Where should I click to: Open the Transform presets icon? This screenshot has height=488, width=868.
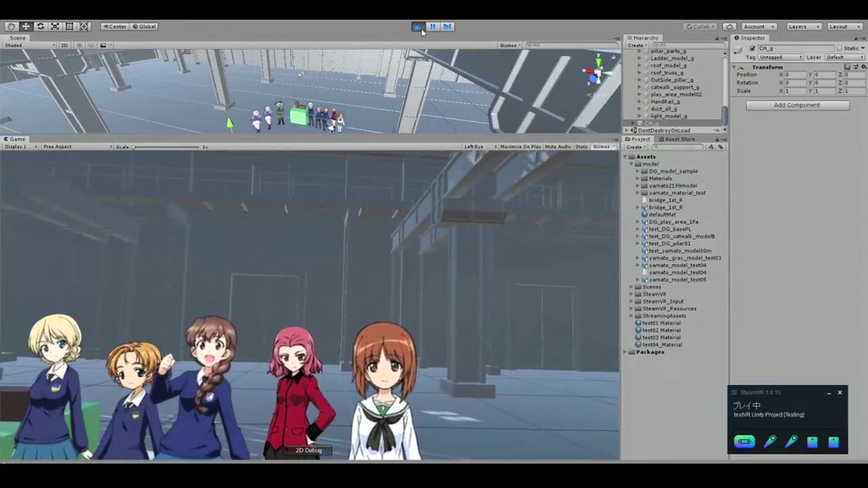(856, 67)
